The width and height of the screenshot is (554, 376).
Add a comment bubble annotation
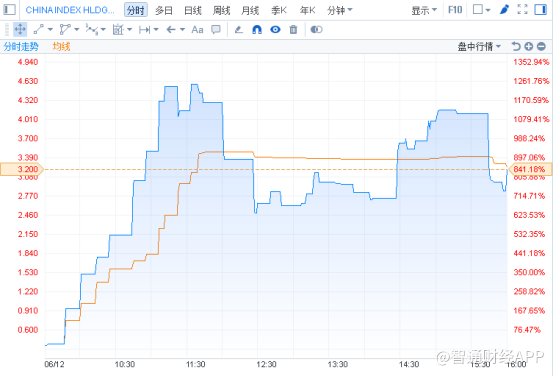point(216,29)
